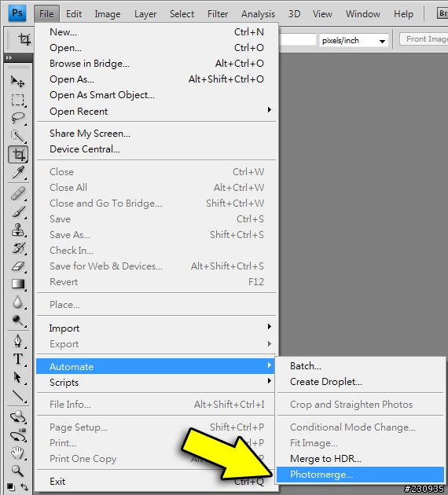
Task: Select the Quick Selection tool
Action: (17, 136)
